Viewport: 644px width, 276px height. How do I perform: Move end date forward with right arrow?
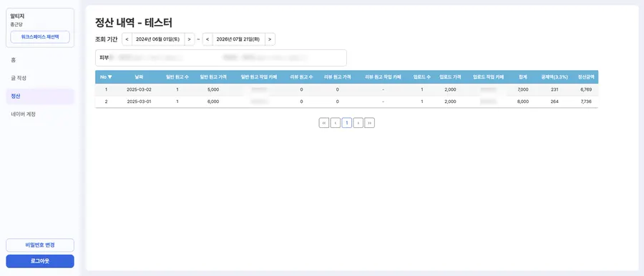270,39
